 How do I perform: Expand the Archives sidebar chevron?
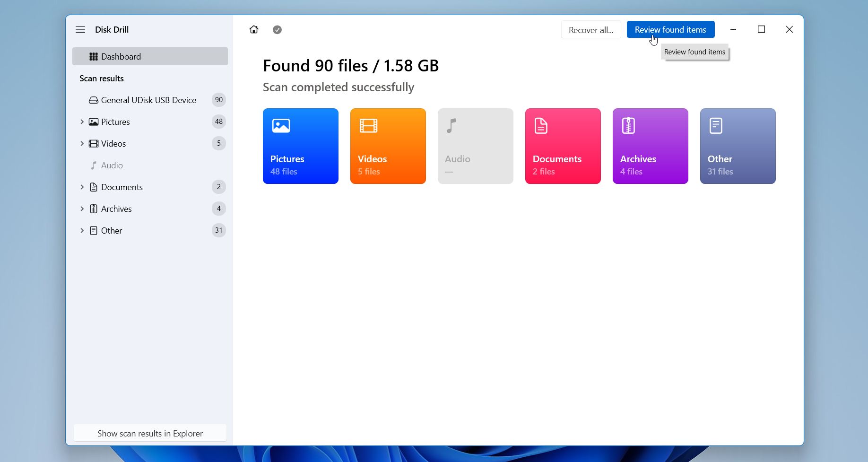(x=82, y=209)
